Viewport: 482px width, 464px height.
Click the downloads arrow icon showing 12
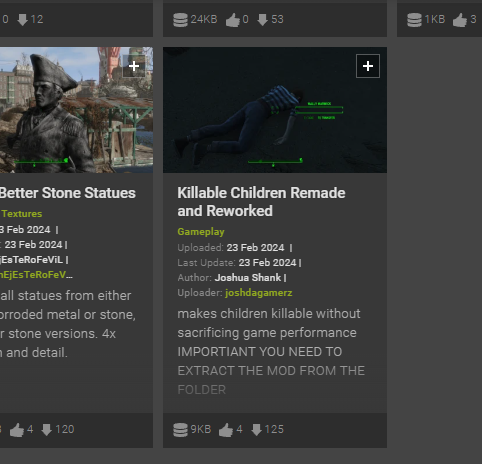pos(22,20)
